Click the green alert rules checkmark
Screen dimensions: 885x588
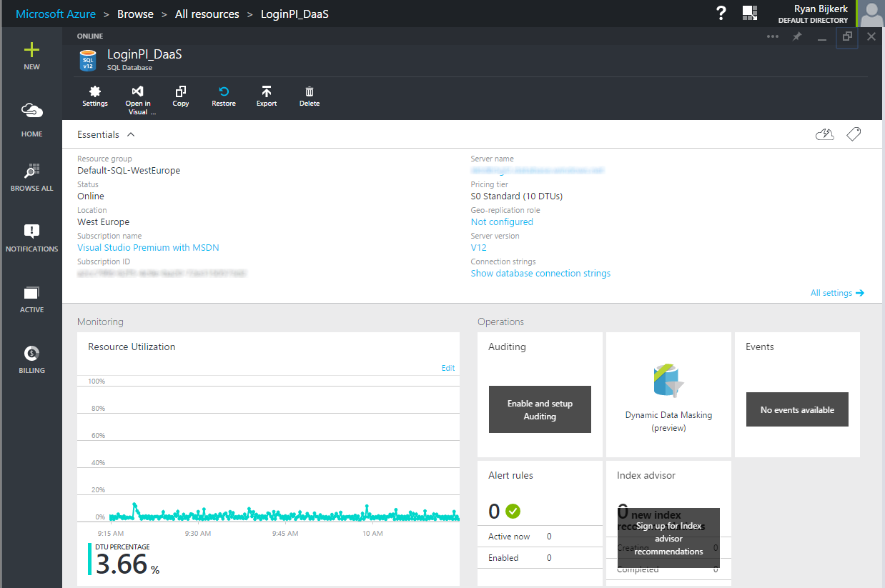(x=513, y=511)
